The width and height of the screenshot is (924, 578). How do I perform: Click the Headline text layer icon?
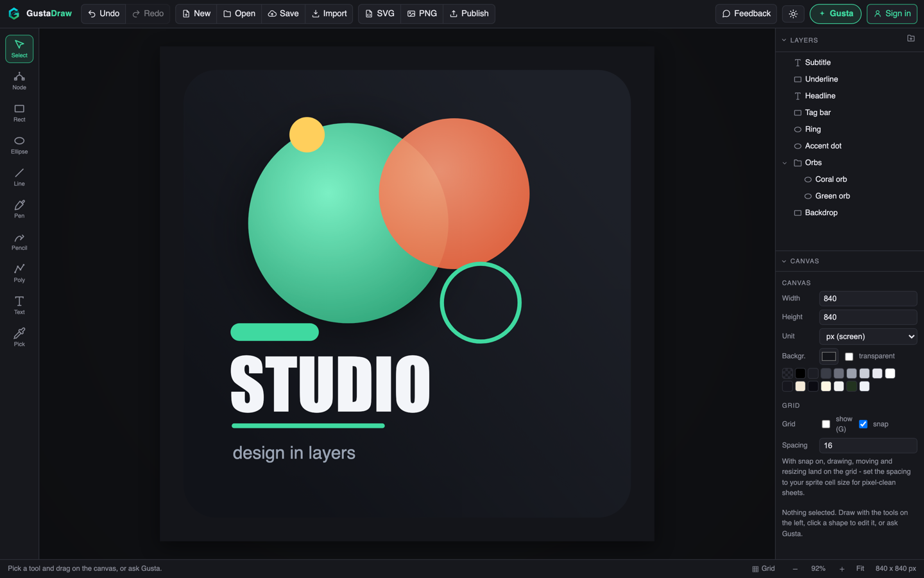[x=798, y=96]
